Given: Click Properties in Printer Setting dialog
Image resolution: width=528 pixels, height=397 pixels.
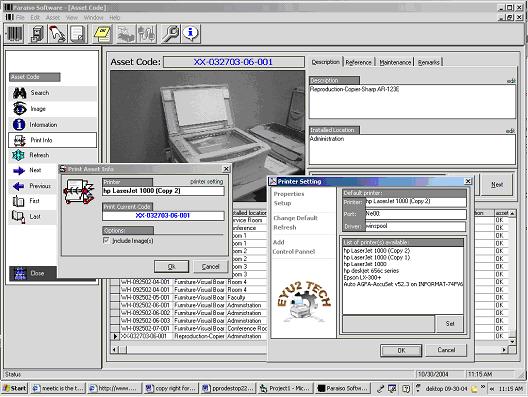Looking at the screenshot, I should point(289,194).
